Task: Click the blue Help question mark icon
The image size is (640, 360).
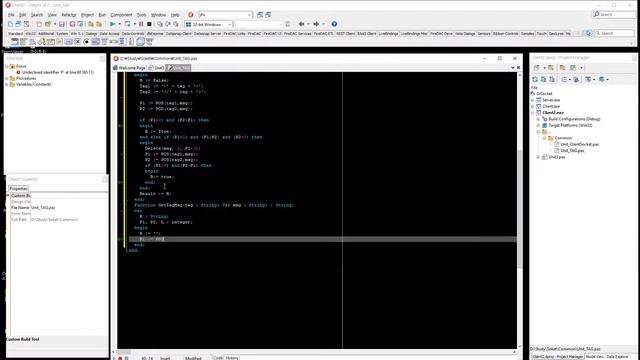Action: pyautogui.click(x=334, y=24)
